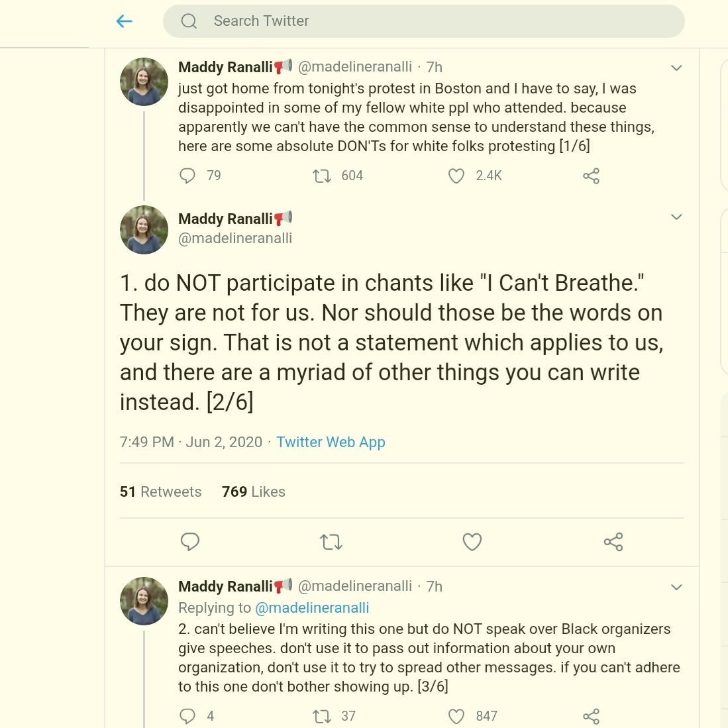Screen dimensions: 728x728
Task: Expand the 3/6 tweet's chevron menu
Action: pyautogui.click(x=676, y=588)
